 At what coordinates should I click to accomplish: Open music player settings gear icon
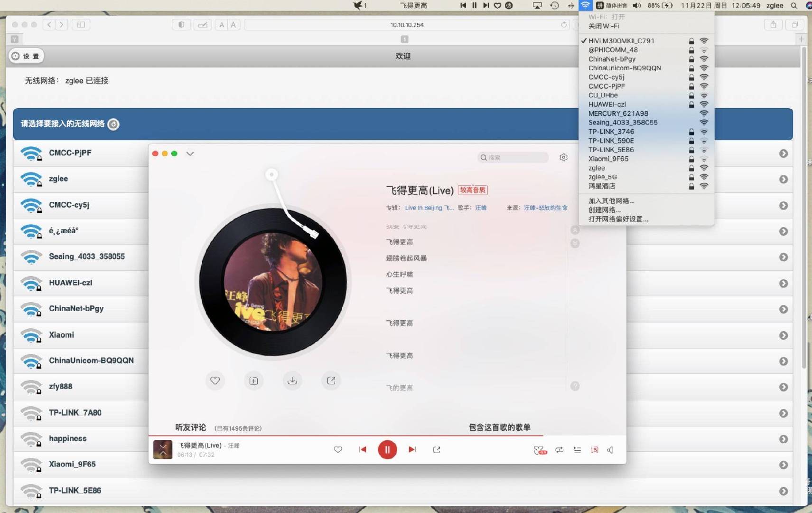[x=563, y=157]
